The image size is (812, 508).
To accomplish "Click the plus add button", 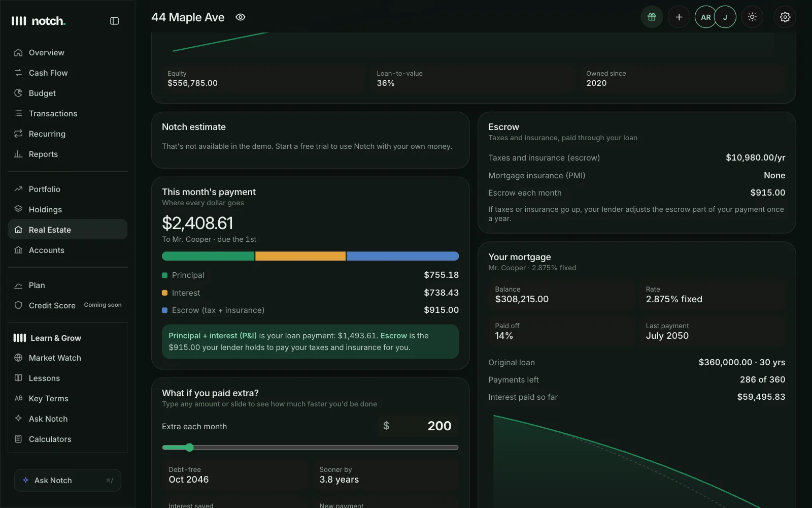I will point(679,17).
